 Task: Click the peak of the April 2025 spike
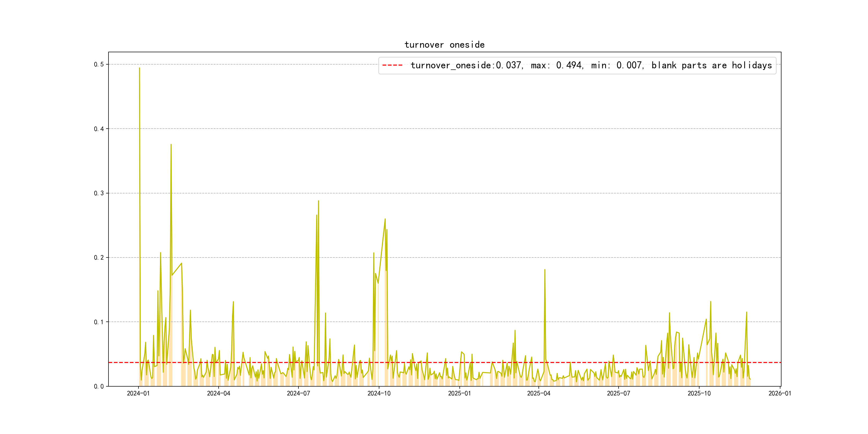pyautogui.click(x=545, y=270)
